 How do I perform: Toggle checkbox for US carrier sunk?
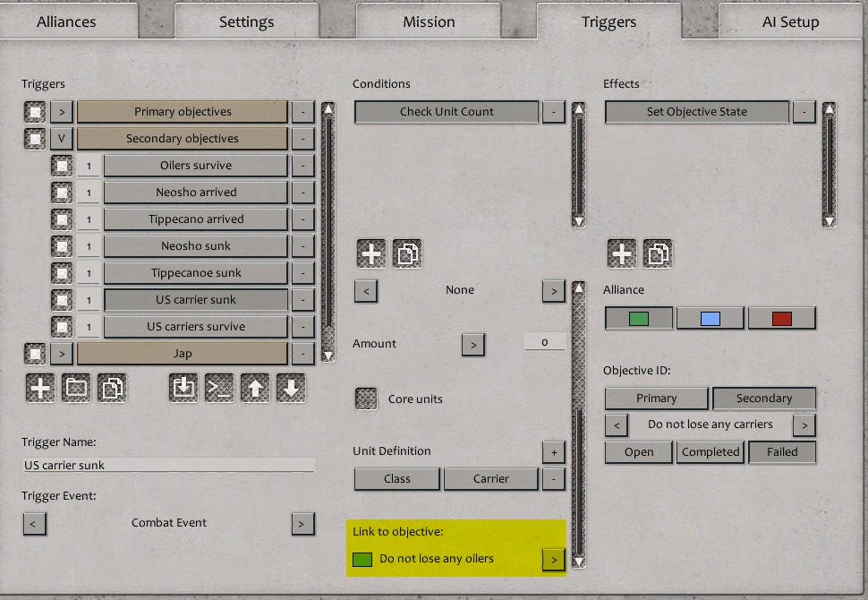click(x=62, y=300)
